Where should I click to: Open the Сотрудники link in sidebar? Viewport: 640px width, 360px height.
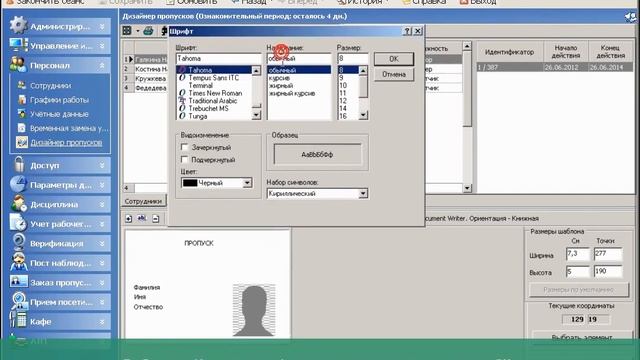(x=51, y=86)
